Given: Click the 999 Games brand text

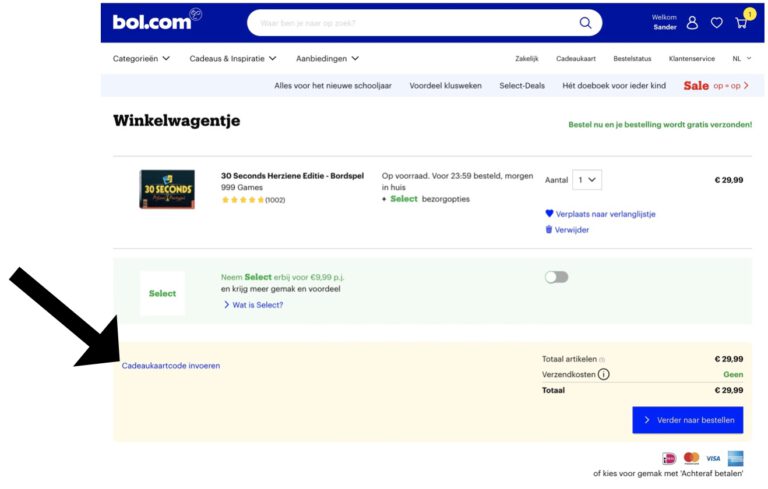Looking at the screenshot, I should (x=241, y=187).
